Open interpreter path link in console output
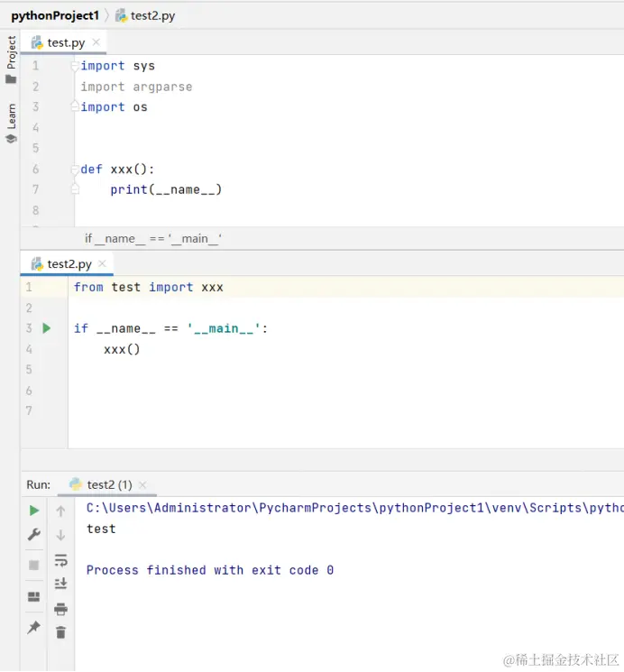The image size is (624, 672). click(355, 508)
